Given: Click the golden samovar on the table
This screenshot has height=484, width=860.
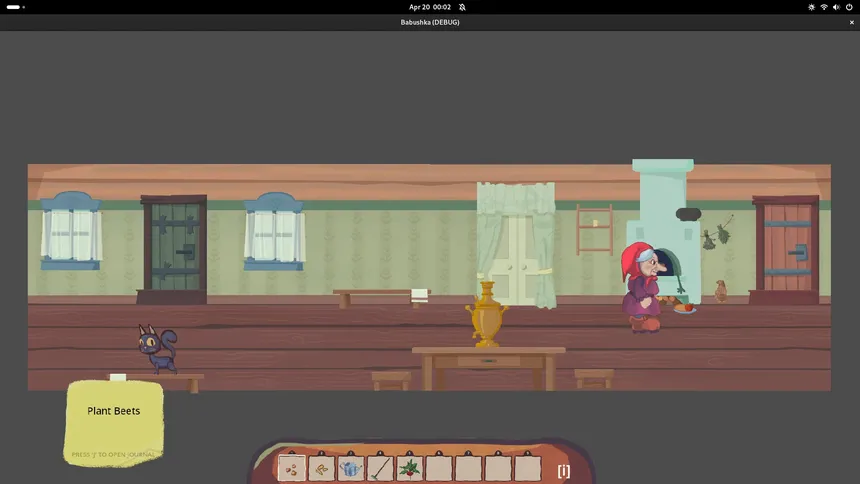Looking at the screenshot, I should 486,316.
